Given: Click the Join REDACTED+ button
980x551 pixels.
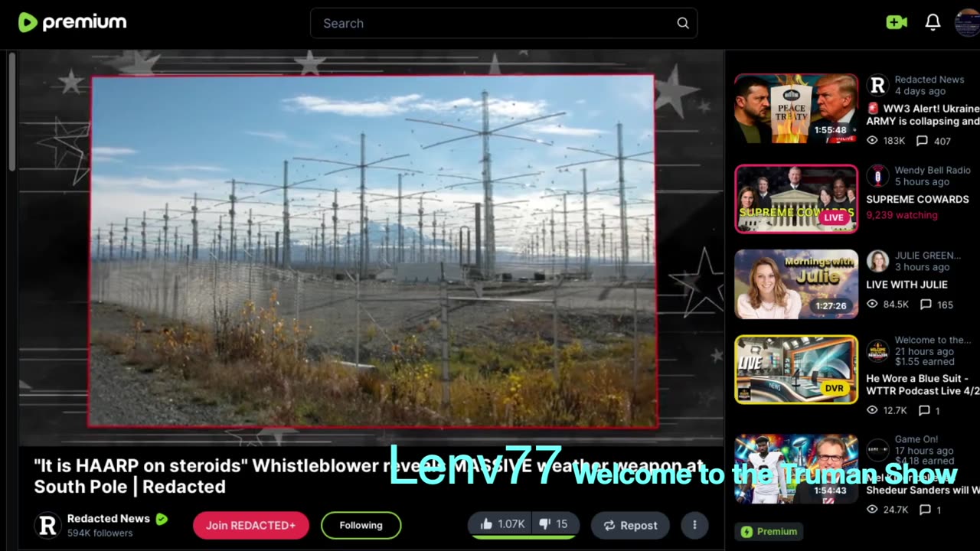Looking at the screenshot, I should point(251,525).
